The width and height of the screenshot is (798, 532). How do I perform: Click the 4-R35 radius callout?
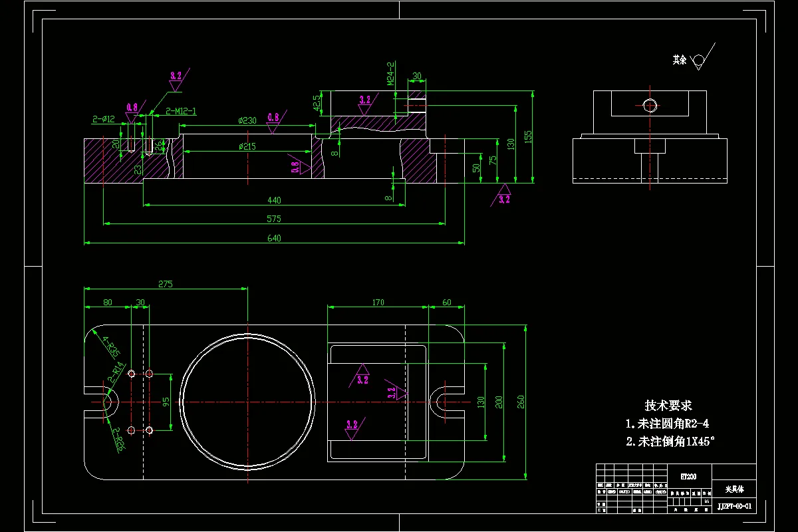pyautogui.click(x=110, y=347)
